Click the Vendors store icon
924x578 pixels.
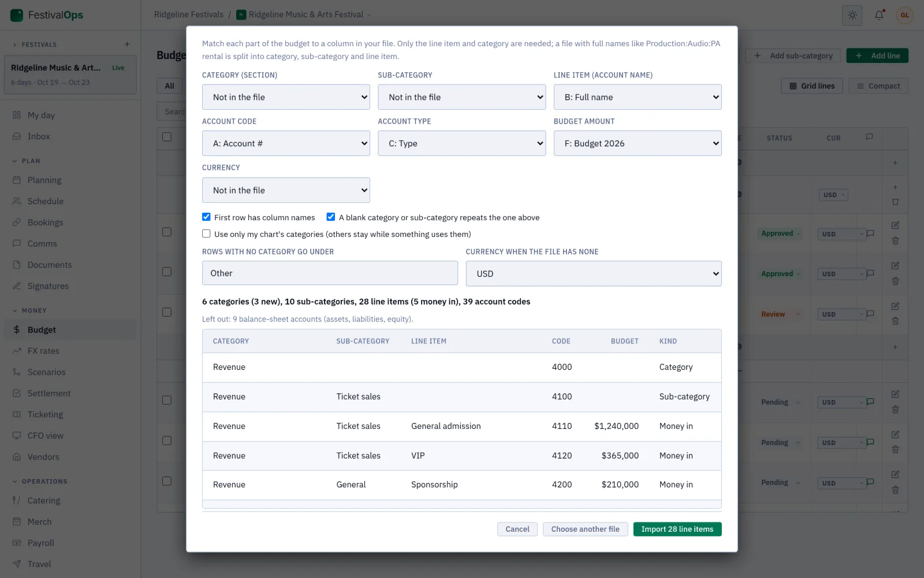(x=17, y=457)
